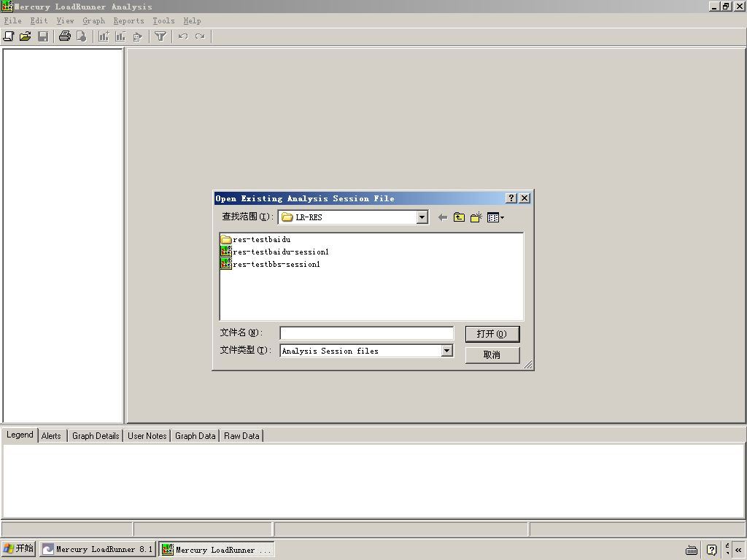
Task: Expand the file type dropdown
Action: pos(446,351)
